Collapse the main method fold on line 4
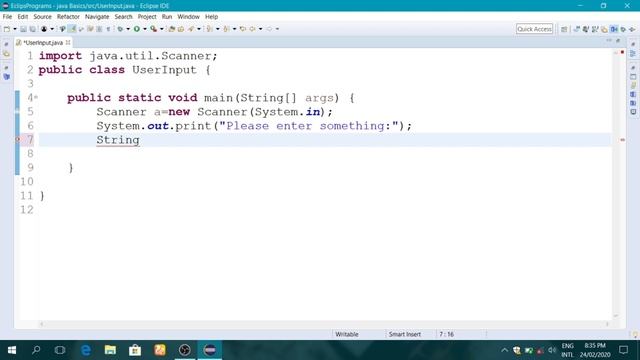This screenshot has width=640, height=360. (x=36, y=97)
